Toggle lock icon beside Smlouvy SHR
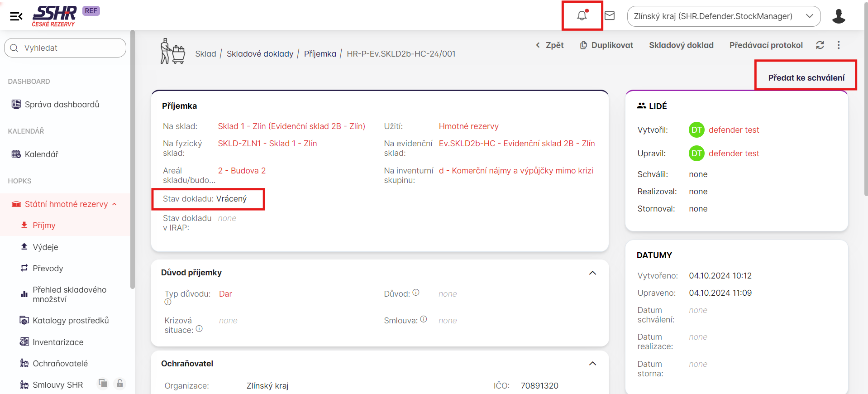 tap(119, 384)
